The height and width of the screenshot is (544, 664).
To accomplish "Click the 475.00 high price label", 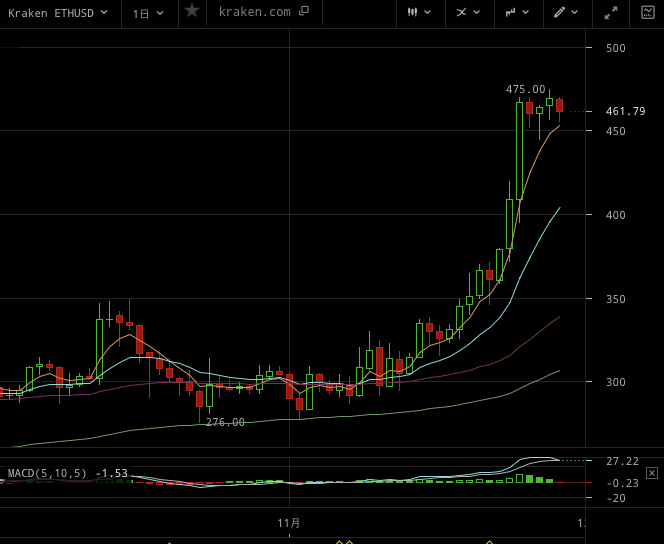I will coord(526,89).
